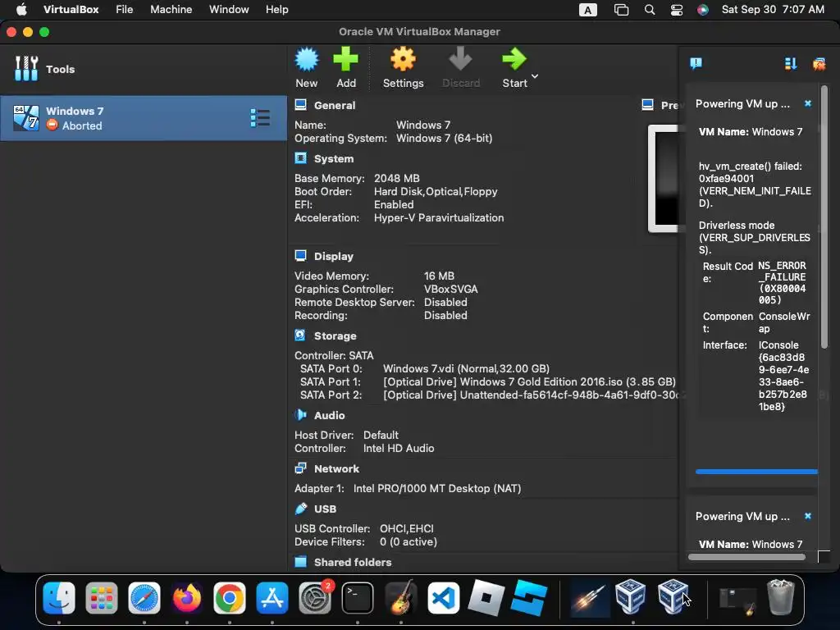Screen dimensions: 840x630
Task: Open the VM Settings gear icon
Action: [403, 59]
